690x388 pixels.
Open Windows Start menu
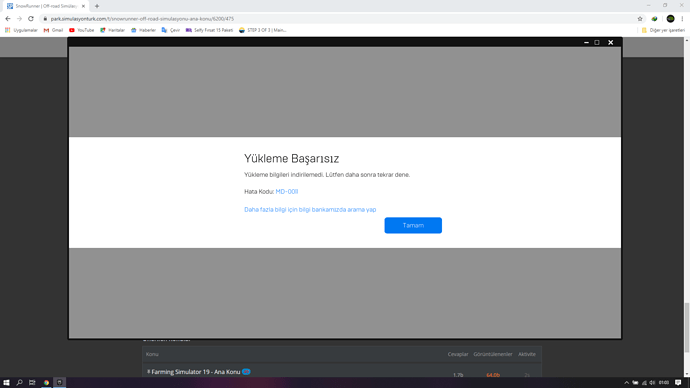tap(6, 382)
